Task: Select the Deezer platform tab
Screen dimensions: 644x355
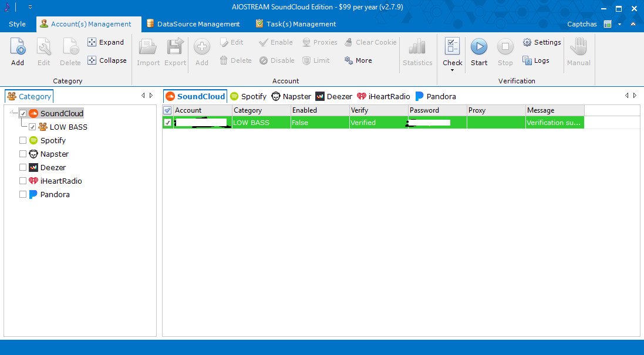Action: (x=334, y=96)
